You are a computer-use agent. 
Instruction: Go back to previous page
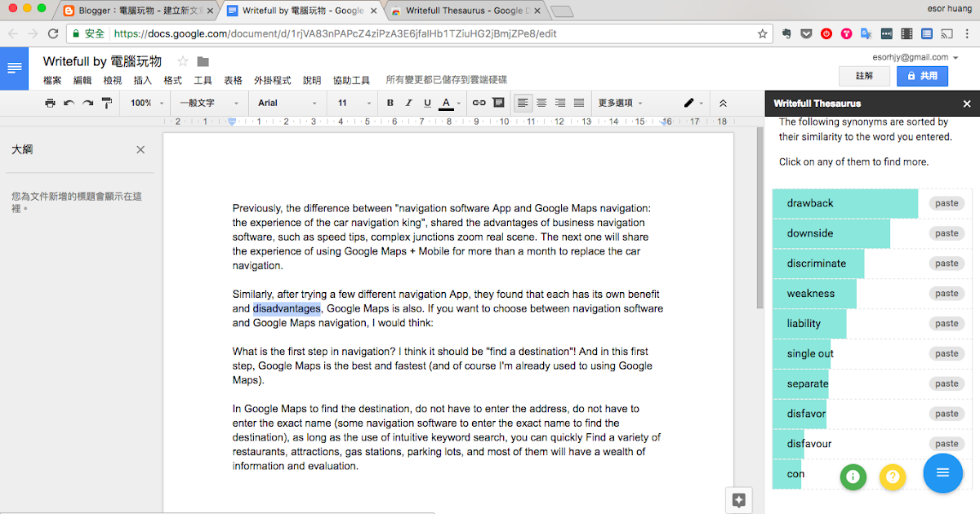(12, 34)
